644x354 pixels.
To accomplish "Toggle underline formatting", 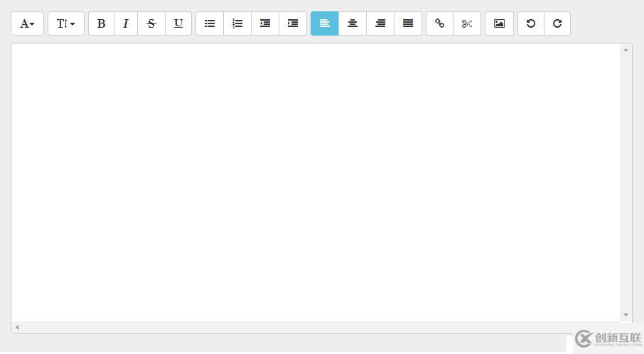I will point(178,24).
